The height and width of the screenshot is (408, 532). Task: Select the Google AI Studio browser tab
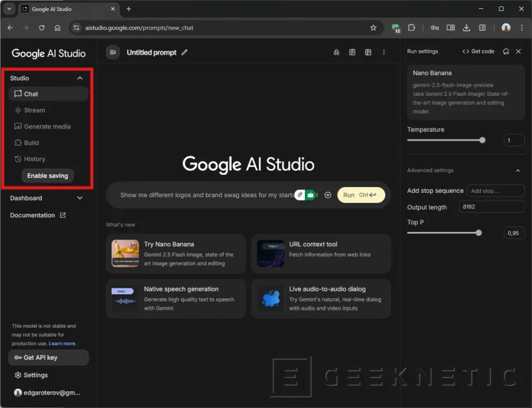coord(68,9)
